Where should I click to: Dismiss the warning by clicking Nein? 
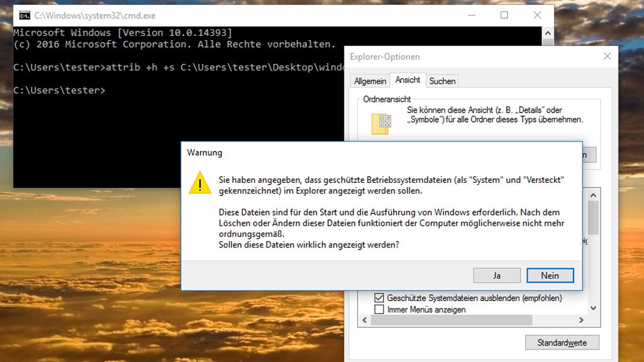point(550,275)
